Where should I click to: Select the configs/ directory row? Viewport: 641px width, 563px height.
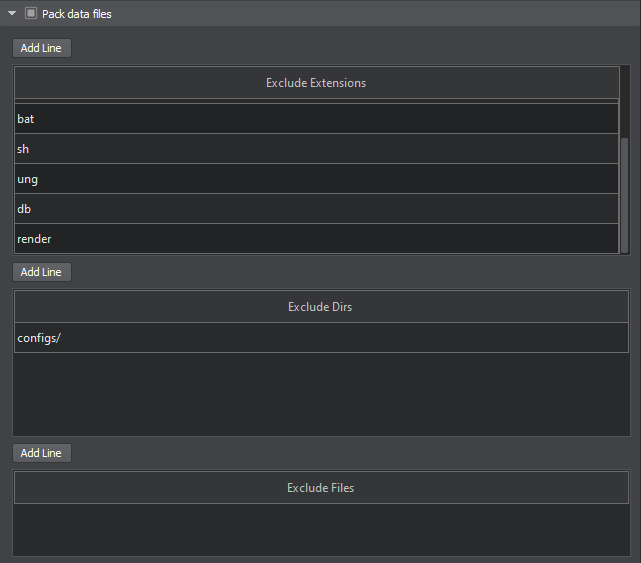click(x=321, y=338)
